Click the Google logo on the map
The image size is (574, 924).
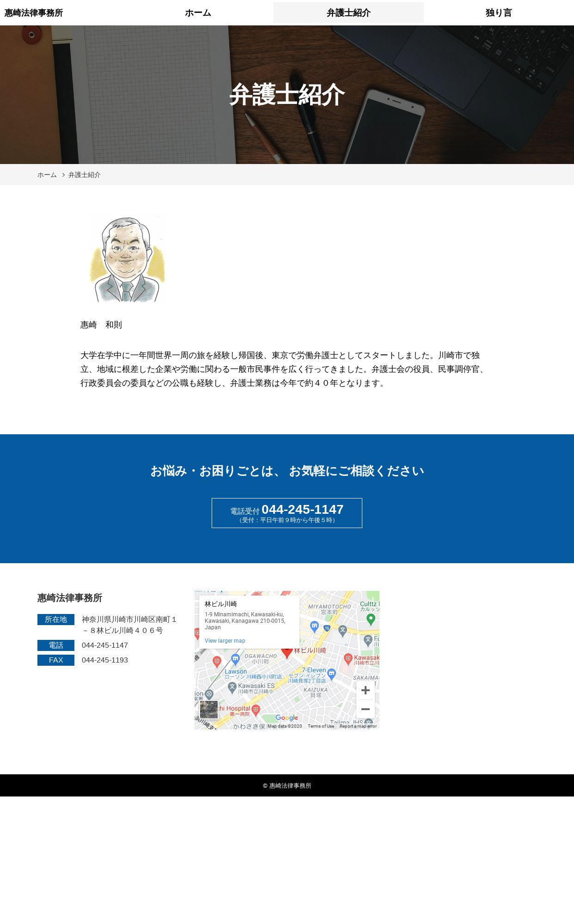tap(287, 717)
